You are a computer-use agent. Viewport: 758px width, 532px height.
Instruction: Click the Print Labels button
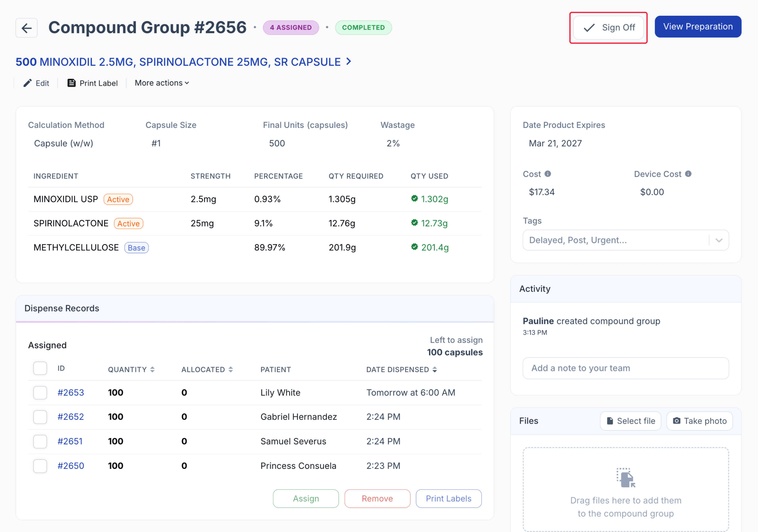(449, 498)
